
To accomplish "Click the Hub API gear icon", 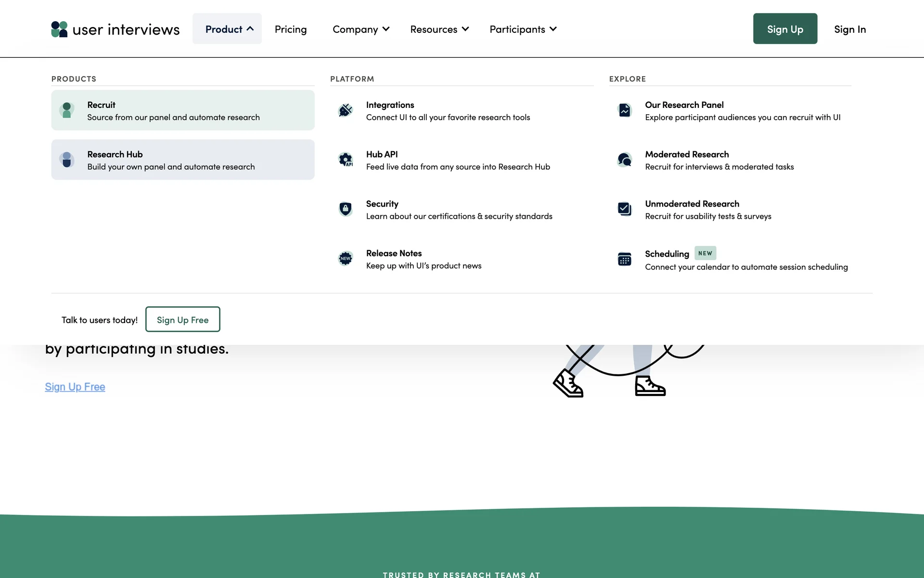I will pyautogui.click(x=346, y=159).
